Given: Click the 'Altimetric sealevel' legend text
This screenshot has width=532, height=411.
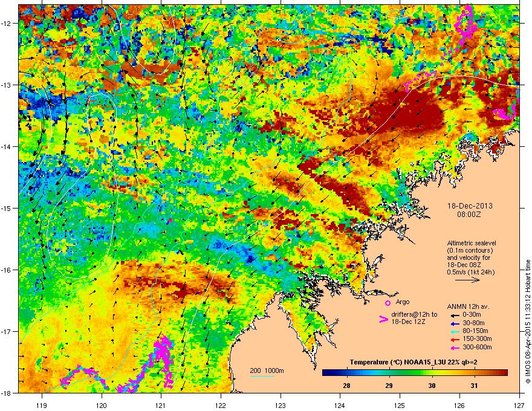Looking at the screenshot, I should pyautogui.click(x=472, y=243).
